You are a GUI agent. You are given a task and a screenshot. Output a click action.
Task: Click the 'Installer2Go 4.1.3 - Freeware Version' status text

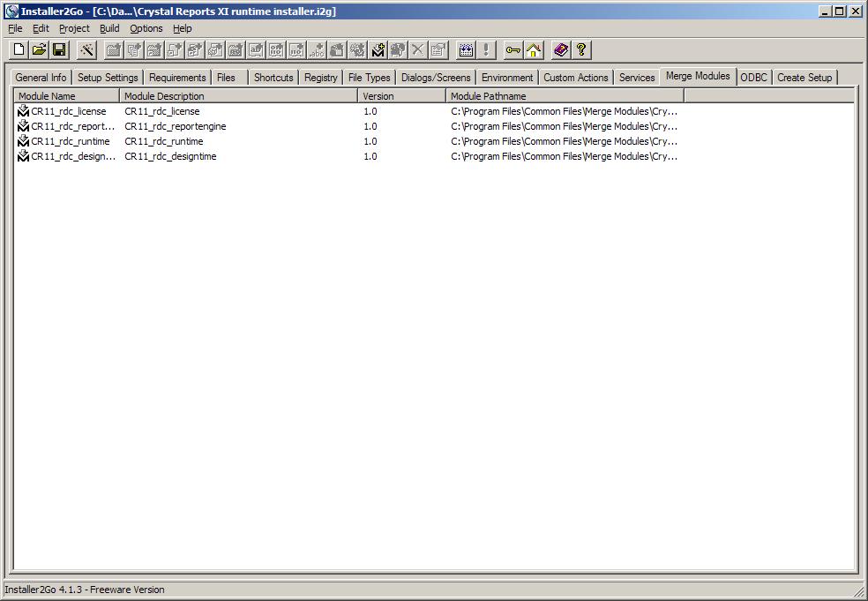[84, 590]
